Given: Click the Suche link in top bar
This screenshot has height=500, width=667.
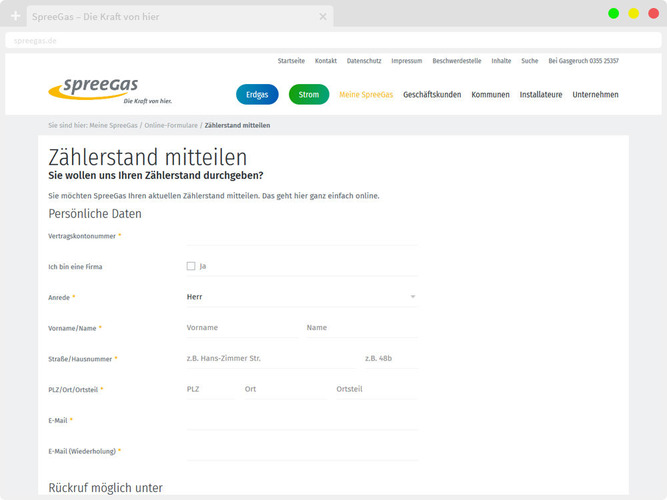Looking at the screenshot, I should click(x=529, y=61).
